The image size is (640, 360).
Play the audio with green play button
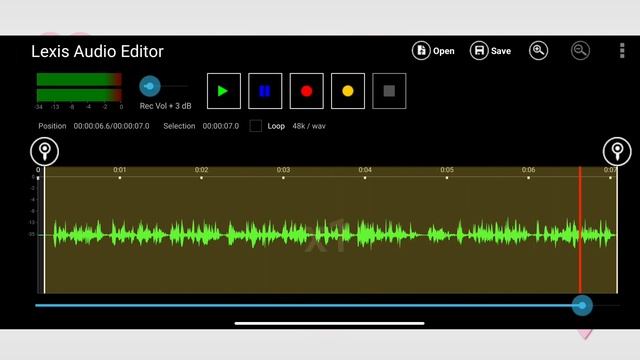pos(224,91)
